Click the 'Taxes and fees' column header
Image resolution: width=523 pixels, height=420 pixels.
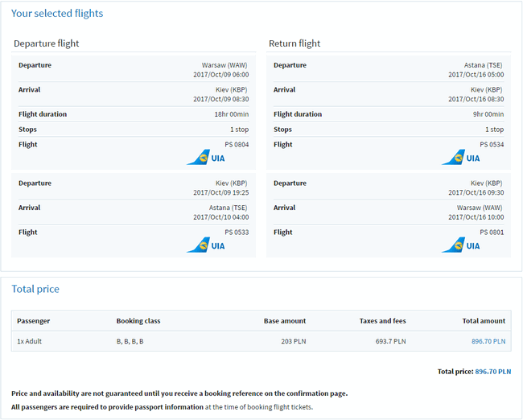pyautogui.click(x=382, y=321)
